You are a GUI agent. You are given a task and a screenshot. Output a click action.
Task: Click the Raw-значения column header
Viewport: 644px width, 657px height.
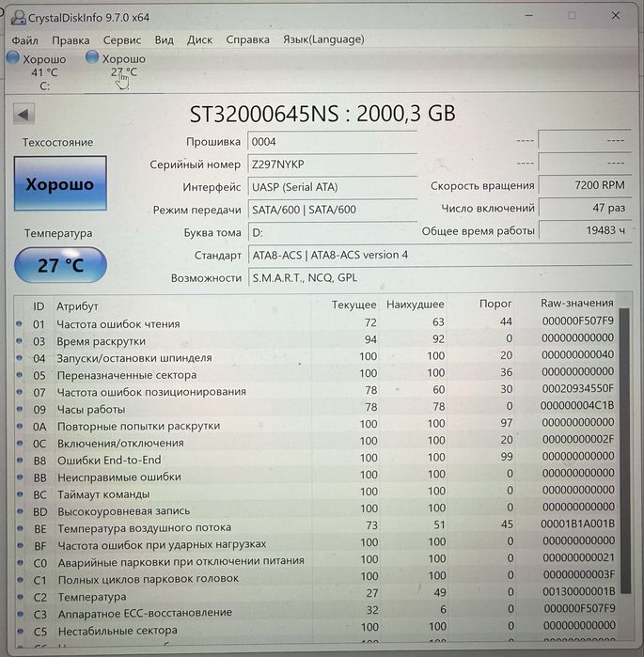[577, 303]
